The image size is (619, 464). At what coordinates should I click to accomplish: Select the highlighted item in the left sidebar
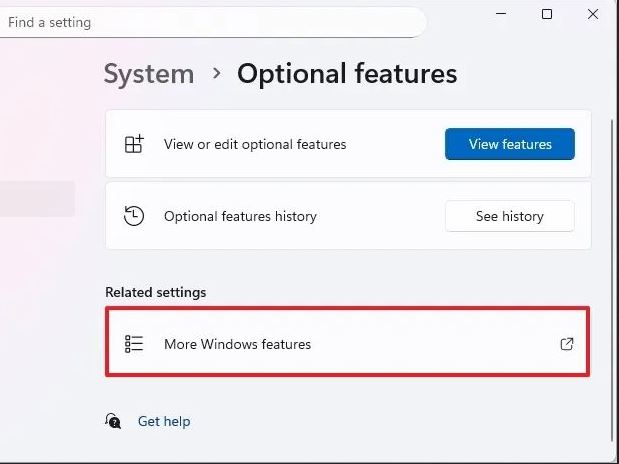37,198
